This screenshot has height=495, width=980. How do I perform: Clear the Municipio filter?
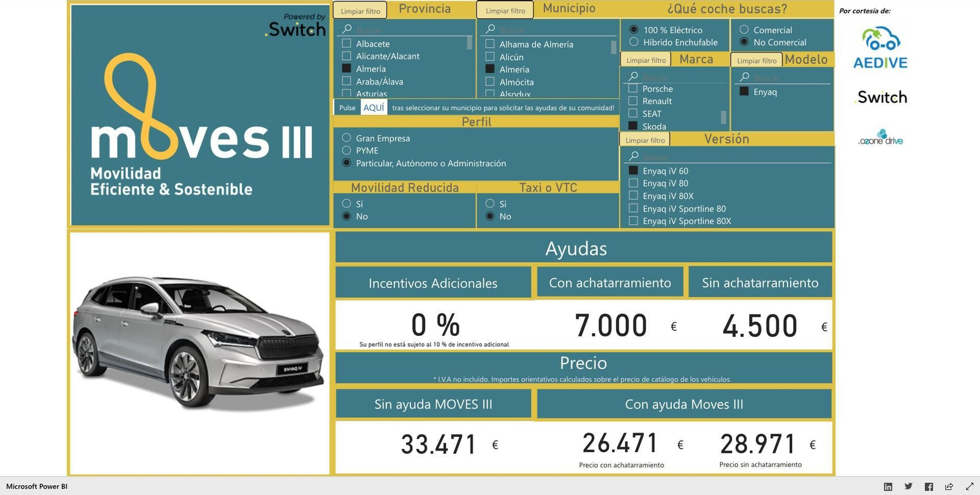coord(505,10)
